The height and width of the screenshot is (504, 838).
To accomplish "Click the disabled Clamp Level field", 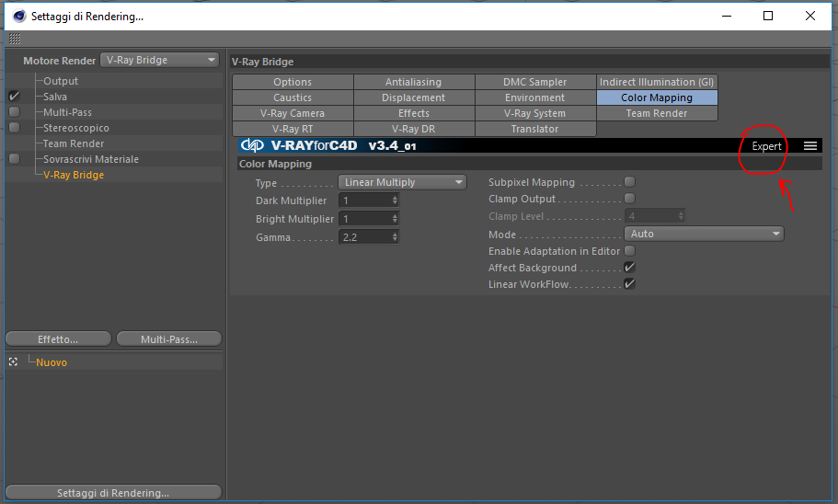I will (655, 216).
